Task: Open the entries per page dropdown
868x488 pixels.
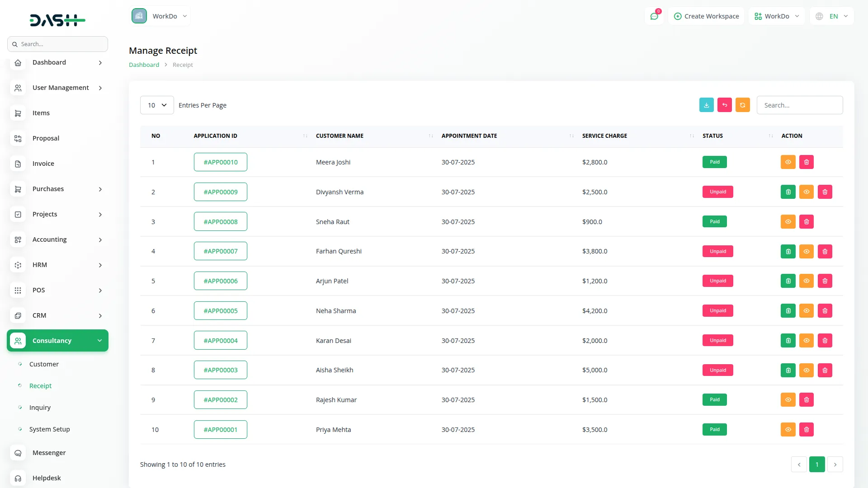Action: click(157, 105)
